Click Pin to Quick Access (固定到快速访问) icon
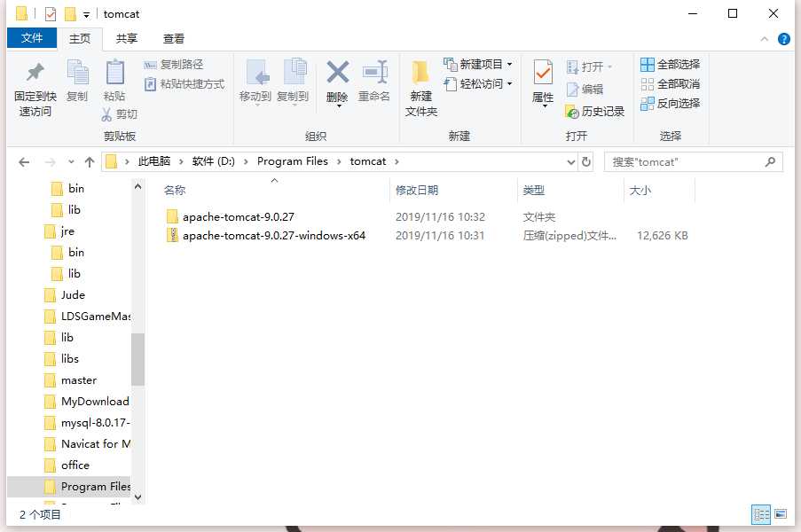801x532 pixels. 35,73
